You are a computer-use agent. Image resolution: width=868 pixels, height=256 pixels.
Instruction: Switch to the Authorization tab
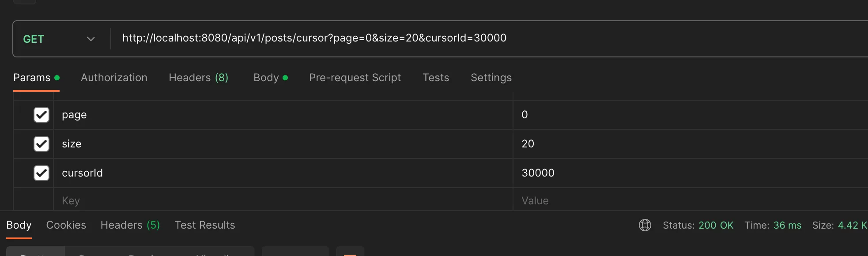tap(114, 78)
